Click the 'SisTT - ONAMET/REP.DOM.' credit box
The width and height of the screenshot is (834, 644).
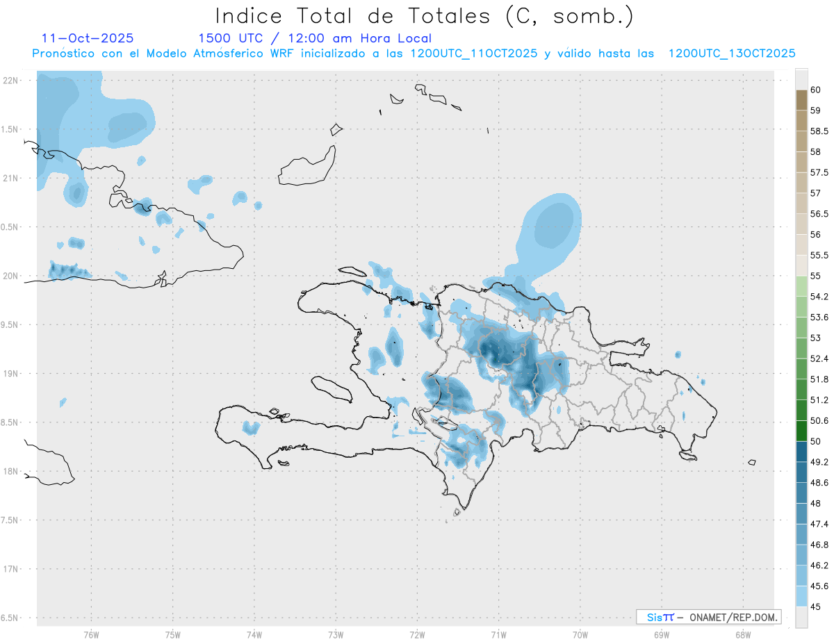[708, 617]
